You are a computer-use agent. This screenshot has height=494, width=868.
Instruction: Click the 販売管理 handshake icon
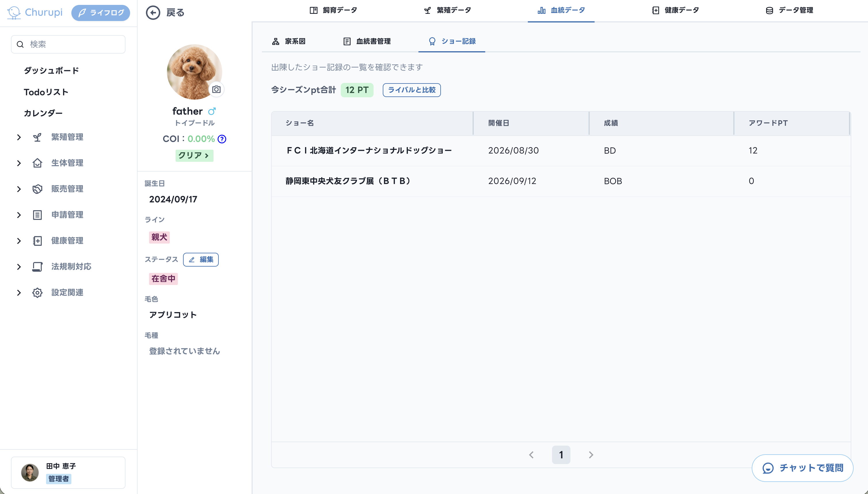(x=37, y=189)
